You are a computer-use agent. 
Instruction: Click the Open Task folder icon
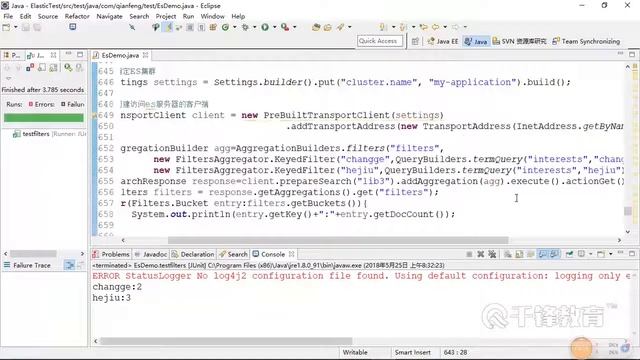[328, 27]
